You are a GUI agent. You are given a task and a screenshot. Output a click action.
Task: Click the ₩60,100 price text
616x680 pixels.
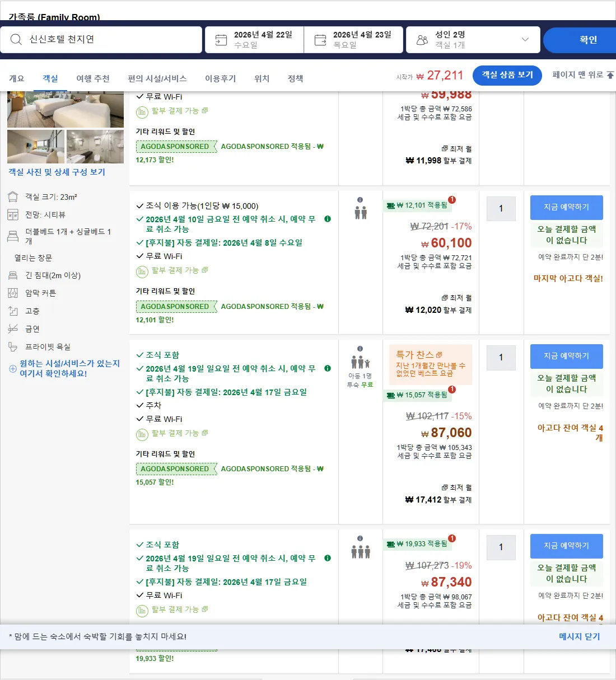446,243
